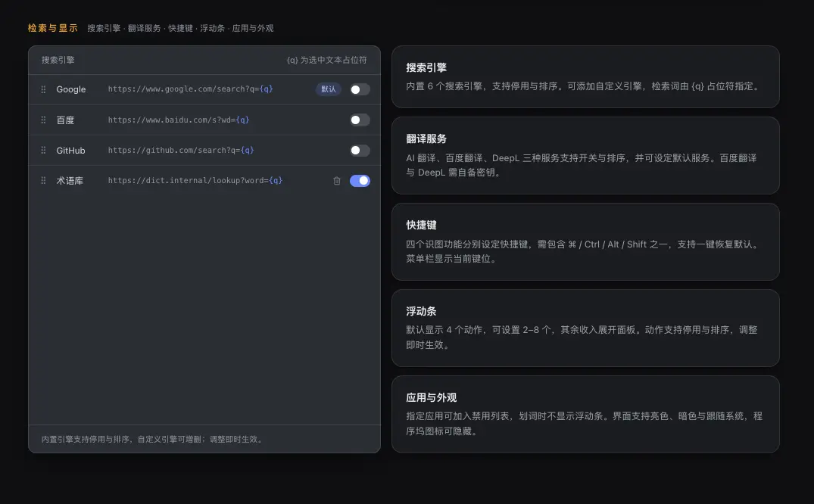Open the 快捷键 description card
This screenshot has height=504, width=814.
coord(585,242)
